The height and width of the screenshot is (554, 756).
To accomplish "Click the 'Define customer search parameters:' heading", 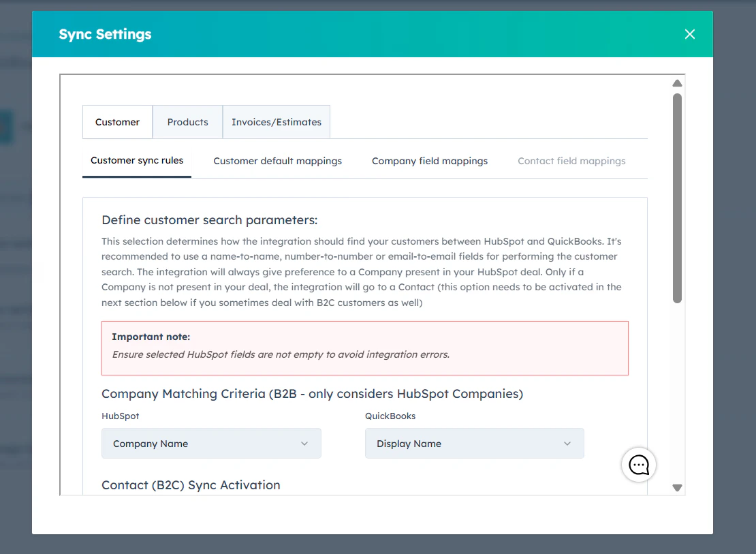I will (x=209, y=220).
